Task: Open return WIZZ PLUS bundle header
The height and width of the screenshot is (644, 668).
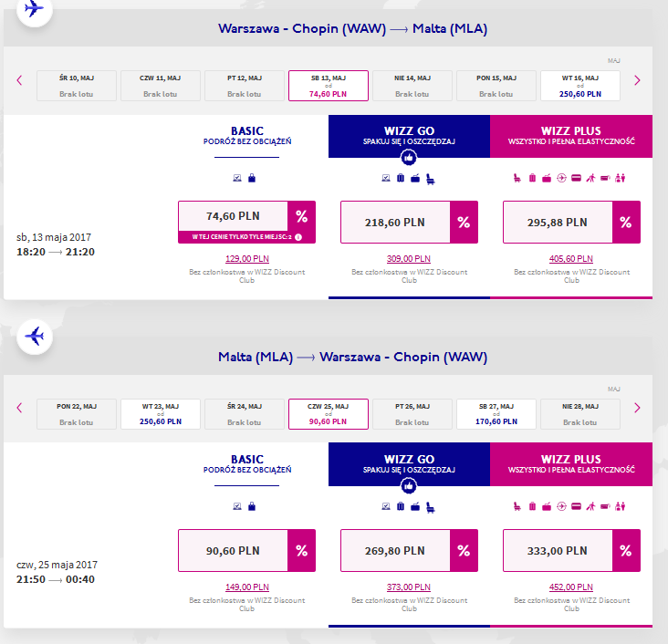Action: [571, 464]
